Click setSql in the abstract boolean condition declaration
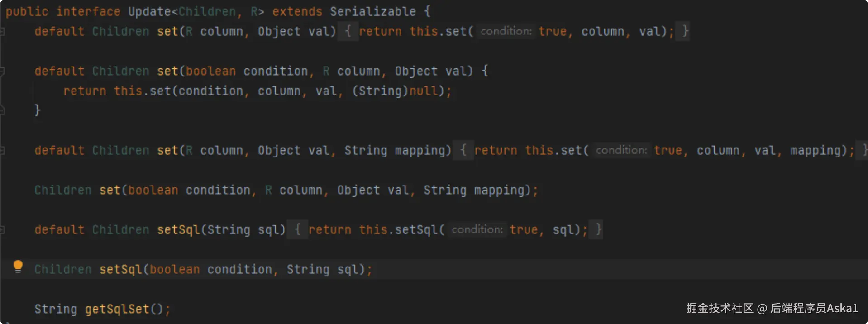Screen dimensions: 868x324 pos(120,270)
